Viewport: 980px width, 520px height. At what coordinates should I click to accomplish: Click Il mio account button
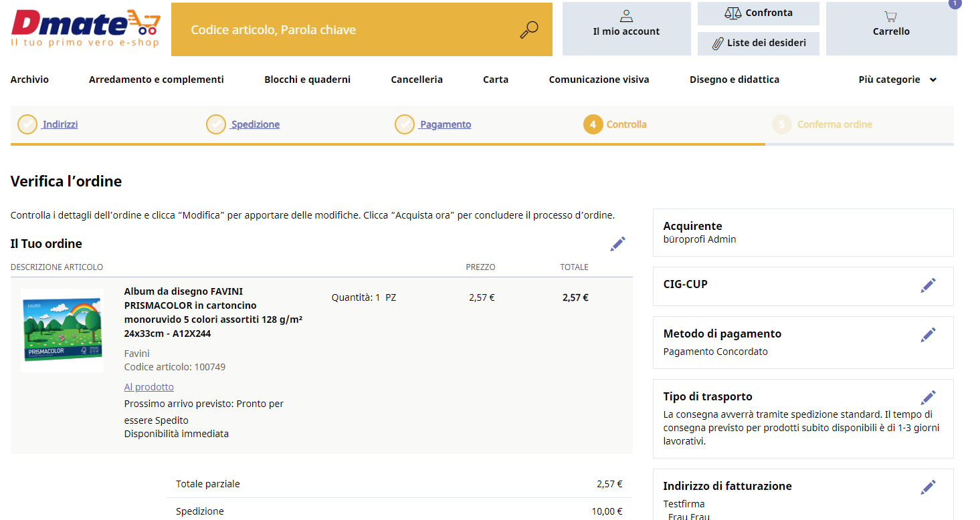point(626,29)
